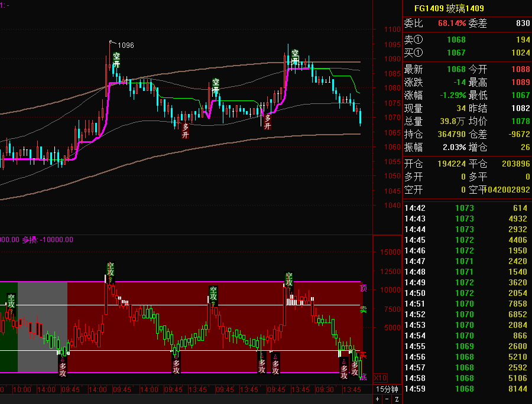Click the 14:42 tick row
The height and width of the screenshot is (404, 532).
click(x=467, y=208)
